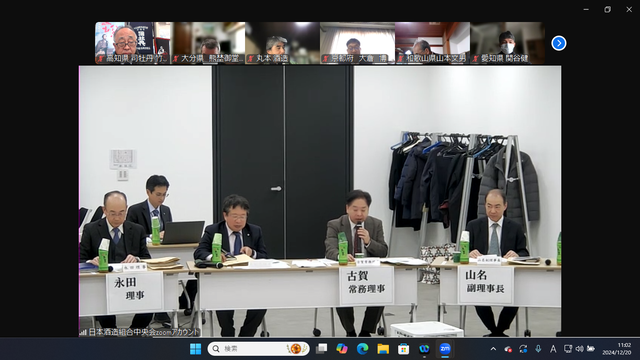
Task: Click the OneDrive error tray icon
Action: pyautogui.click(x=508, y=349)
